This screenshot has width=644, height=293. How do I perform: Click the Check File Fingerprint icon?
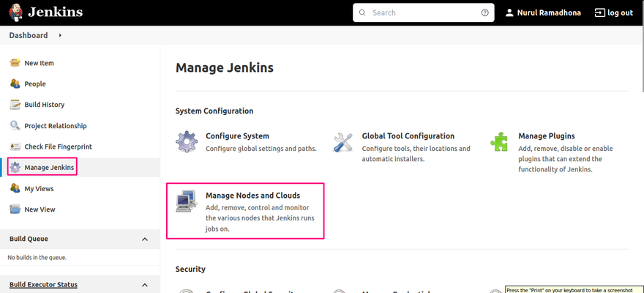tap(15, 146)
